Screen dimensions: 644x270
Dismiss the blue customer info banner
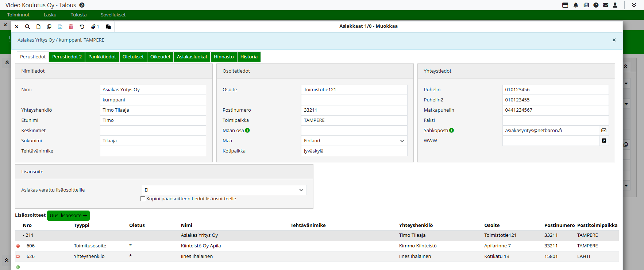pyautogui.click(x=614, y=40)
